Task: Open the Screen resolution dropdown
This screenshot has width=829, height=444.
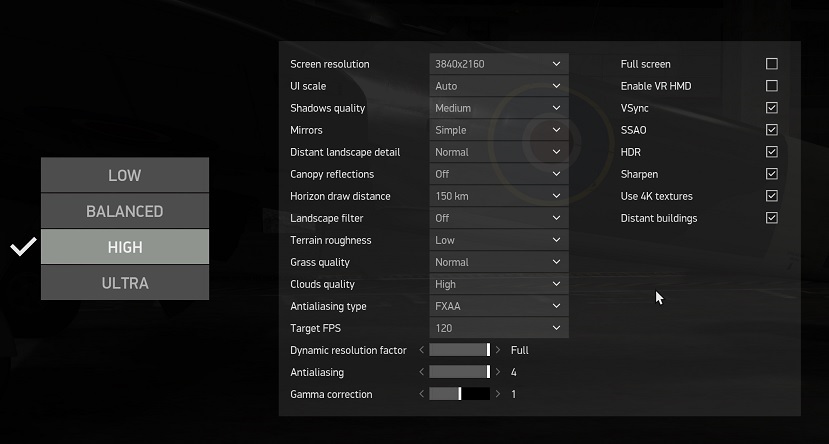Action: coord(498,64)
